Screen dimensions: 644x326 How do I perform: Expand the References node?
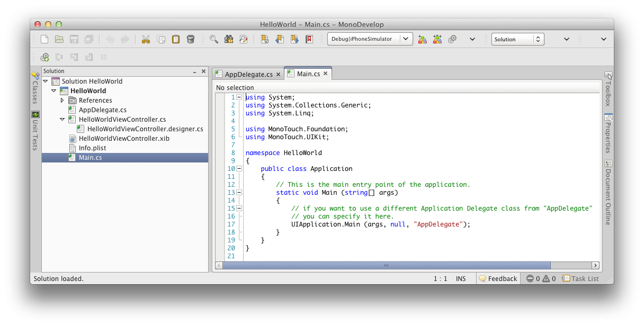pos(62,100)
